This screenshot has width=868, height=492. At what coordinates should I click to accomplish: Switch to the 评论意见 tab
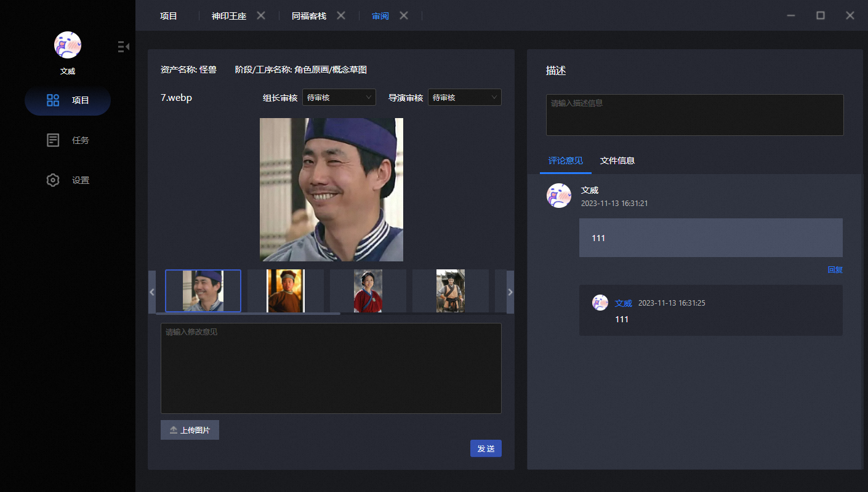(x=566, y=161)
